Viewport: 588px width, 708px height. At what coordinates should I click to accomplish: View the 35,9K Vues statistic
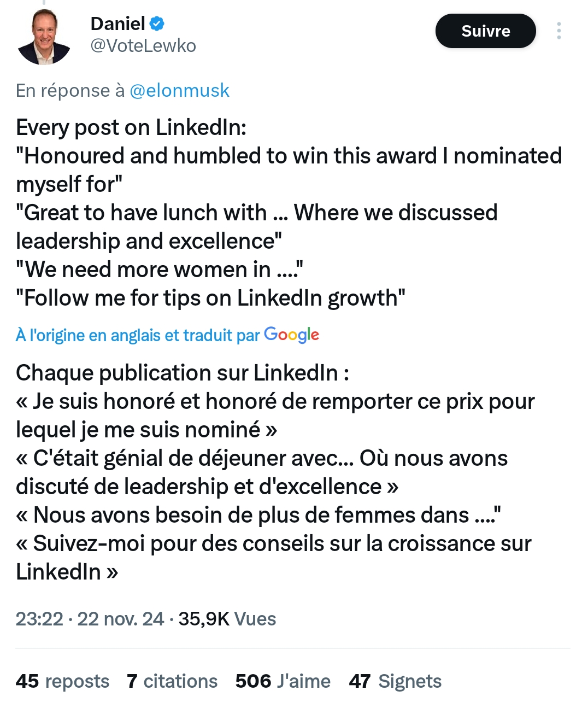pyautogui.click(x=227, y=619)
